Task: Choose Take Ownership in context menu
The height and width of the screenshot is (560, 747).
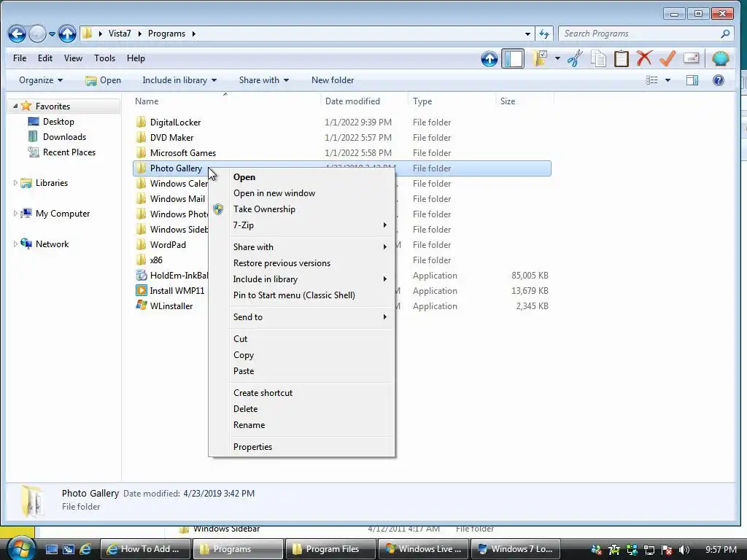Action: click(x=264, y=209)
